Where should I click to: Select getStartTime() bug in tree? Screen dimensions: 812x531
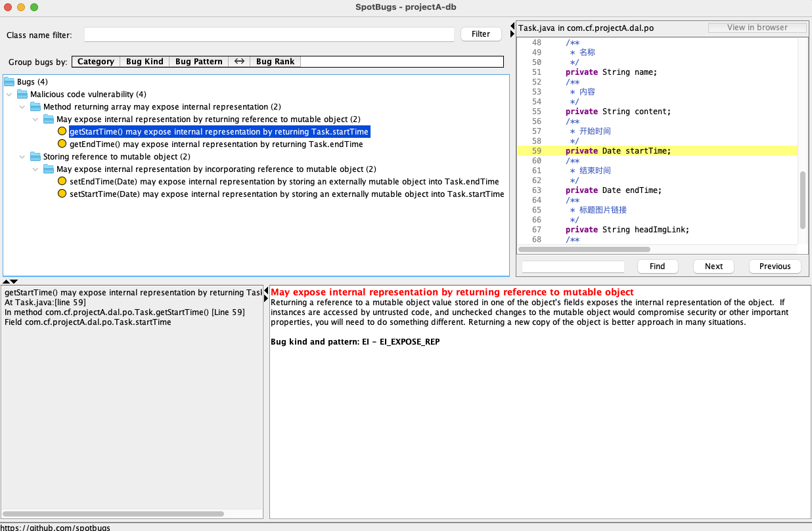click(219, 132)
